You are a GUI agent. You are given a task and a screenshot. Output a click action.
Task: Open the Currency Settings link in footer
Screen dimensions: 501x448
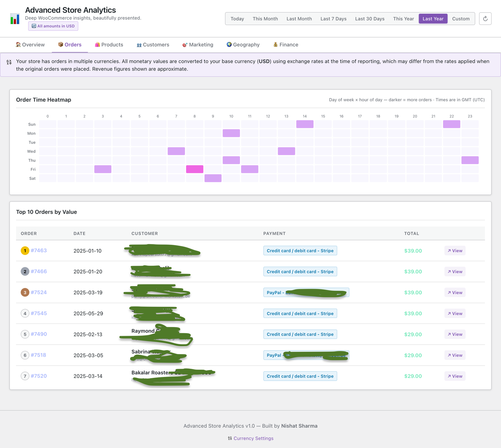[253, 438]
